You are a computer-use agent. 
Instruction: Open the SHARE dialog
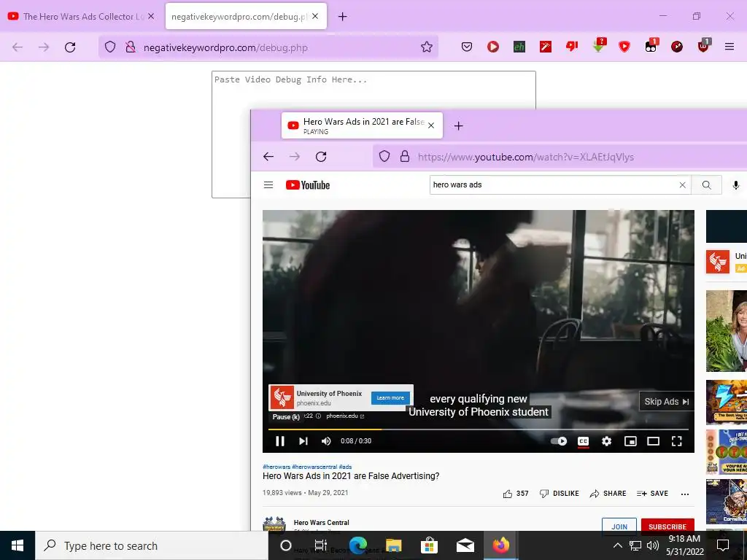(608, 494)
